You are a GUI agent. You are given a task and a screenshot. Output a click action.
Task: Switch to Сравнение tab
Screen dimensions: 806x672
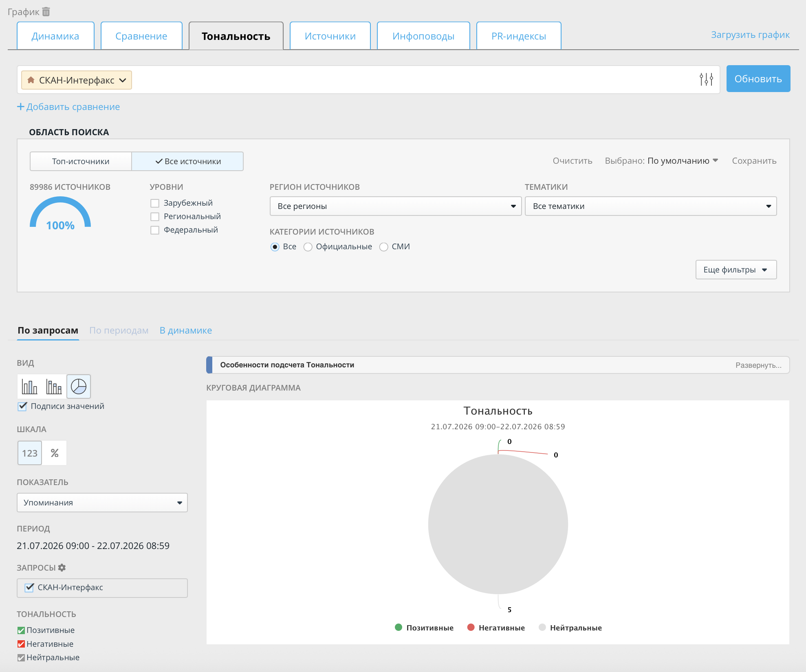[x=141, y=36]
